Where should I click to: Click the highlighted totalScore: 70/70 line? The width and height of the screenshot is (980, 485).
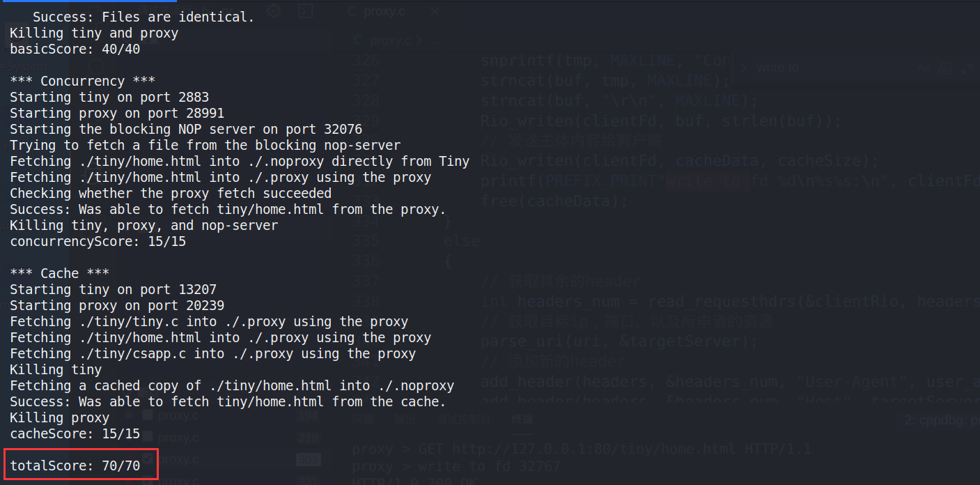[x=75, y=465]
